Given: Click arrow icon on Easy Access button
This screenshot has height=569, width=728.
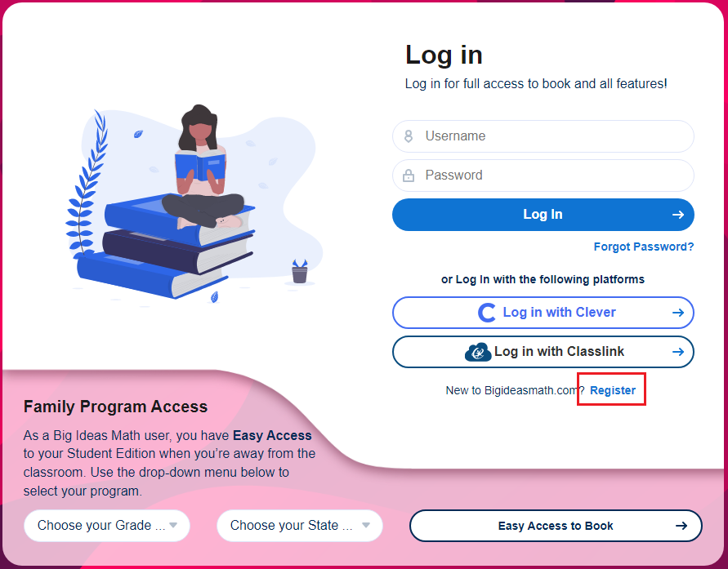Looking at the screenshot, I should 681,526.
